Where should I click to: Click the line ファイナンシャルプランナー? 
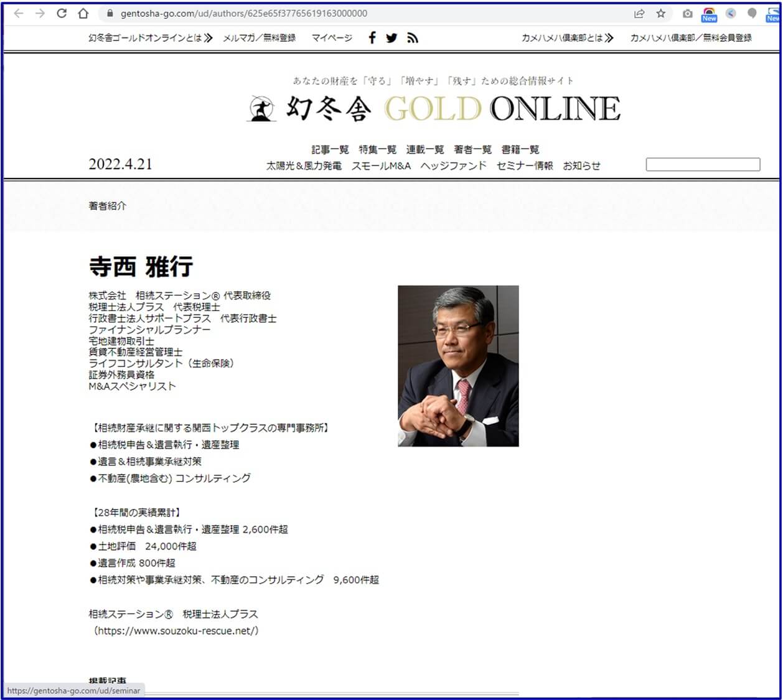(149, 330)
